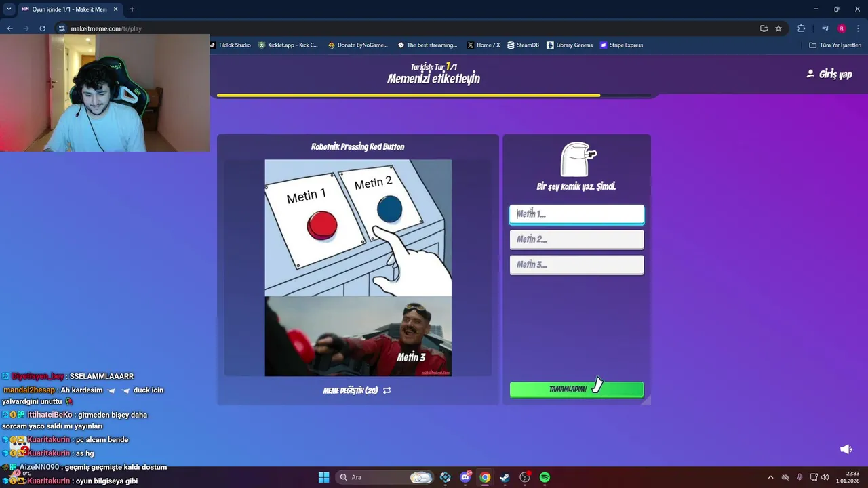Go back with browser back arrow

(x=9, y=28)
